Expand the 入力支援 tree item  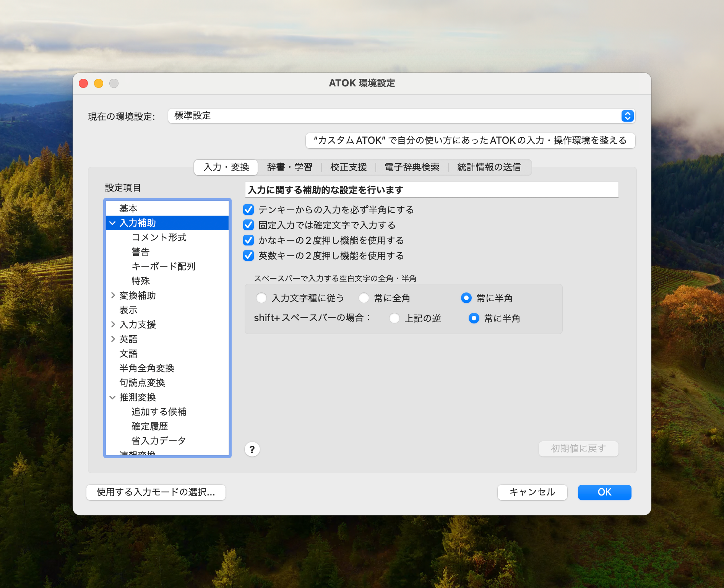click(113, 325)
